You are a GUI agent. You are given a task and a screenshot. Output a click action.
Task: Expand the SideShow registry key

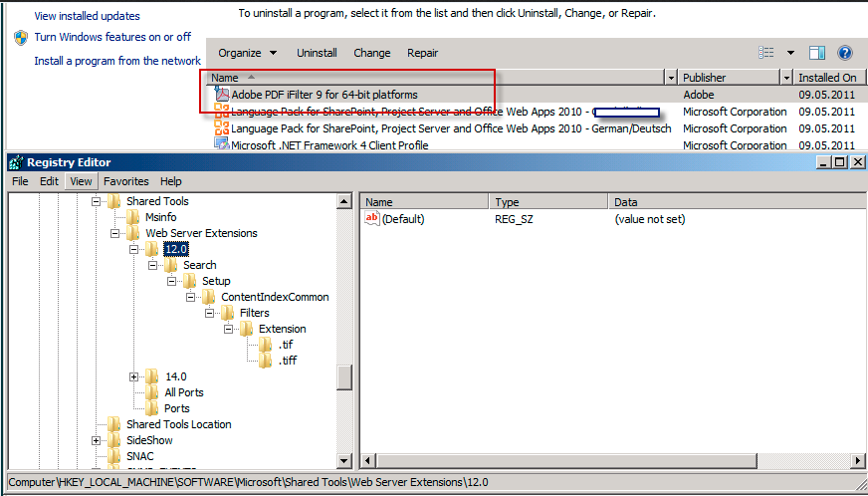pos(96,440)
